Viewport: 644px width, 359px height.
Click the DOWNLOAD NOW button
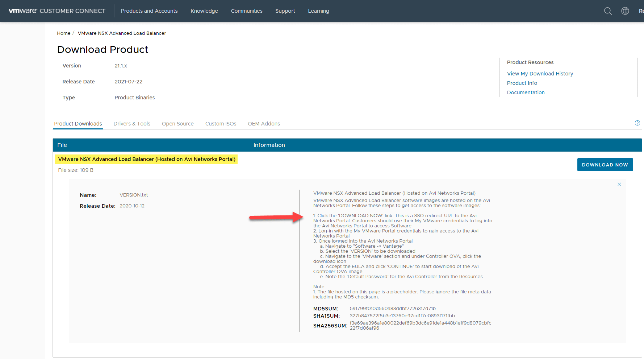click(x=605, y=165)
